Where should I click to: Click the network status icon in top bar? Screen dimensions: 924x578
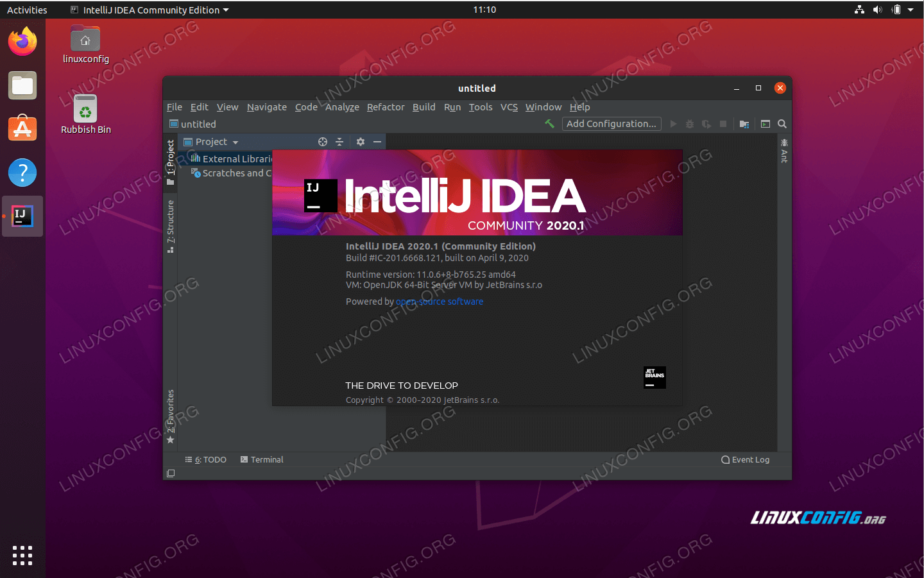tap(860, 10)
